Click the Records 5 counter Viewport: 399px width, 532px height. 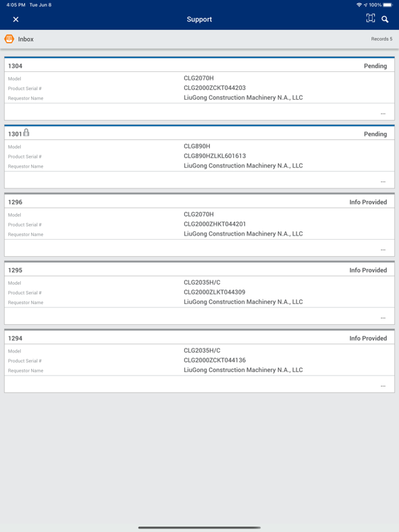point(382,39)
